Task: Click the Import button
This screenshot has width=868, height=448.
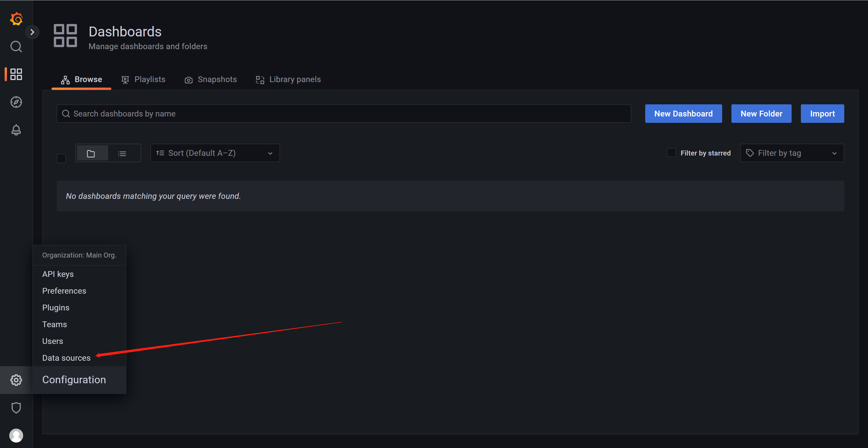Action: coord(822,114)
